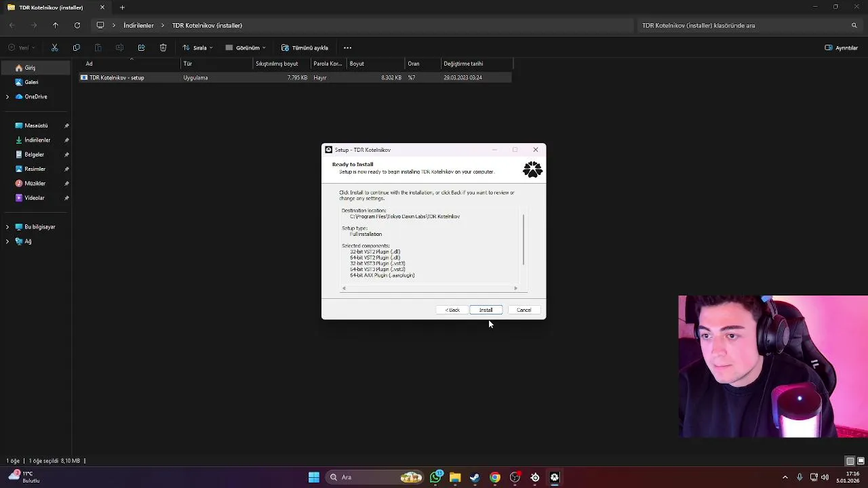
Task: Click Cancel in the setup dialog
Action: (x=524, y=310)
